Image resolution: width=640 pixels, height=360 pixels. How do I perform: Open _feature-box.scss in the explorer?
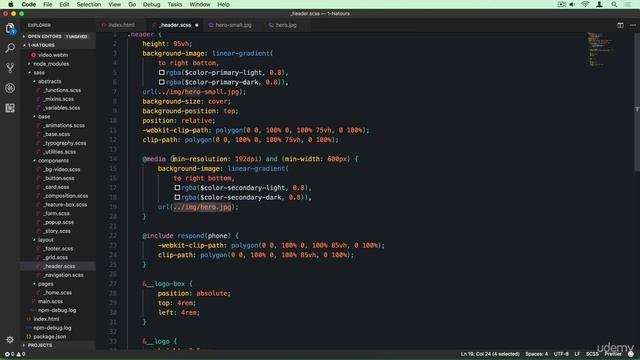[65, 204]
